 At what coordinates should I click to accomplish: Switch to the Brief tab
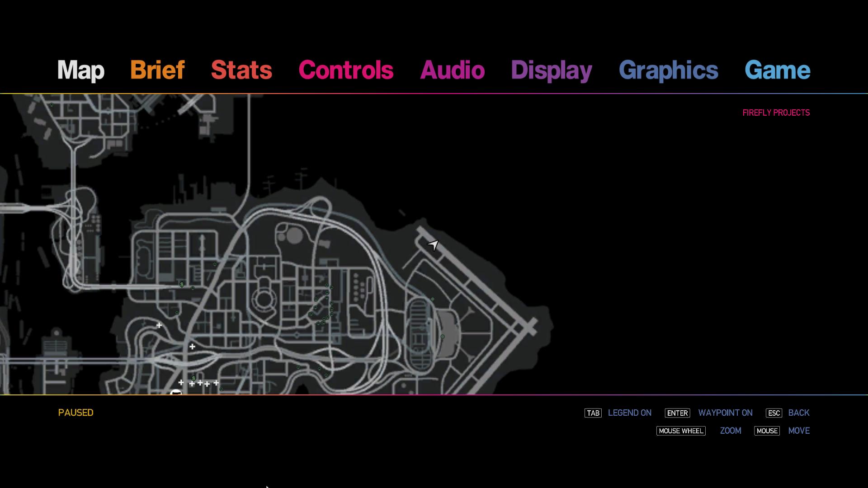point(157,70)
